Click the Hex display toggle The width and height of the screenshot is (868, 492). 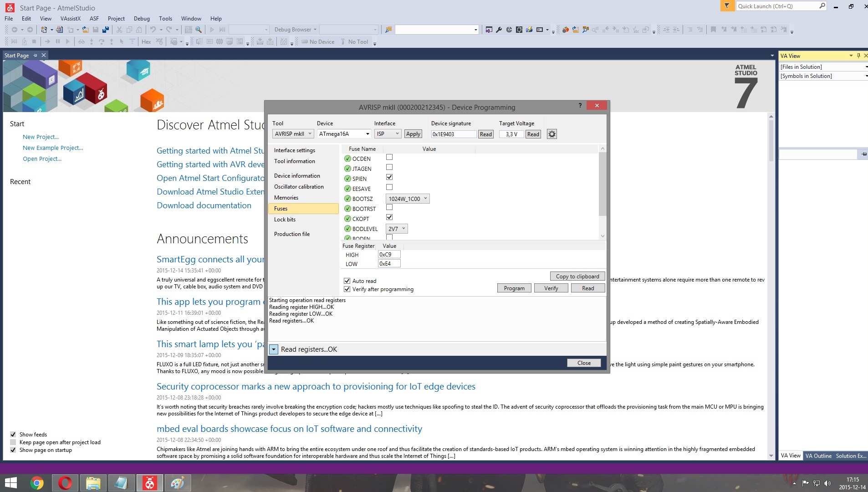pyautogui.click(x=146, y=42)
